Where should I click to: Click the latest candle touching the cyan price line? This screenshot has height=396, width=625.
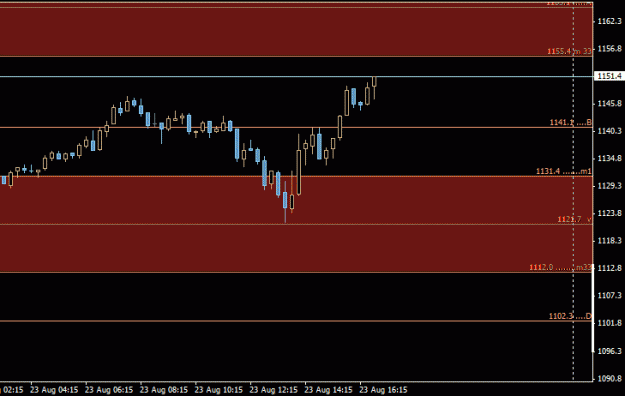coord(374,82)
